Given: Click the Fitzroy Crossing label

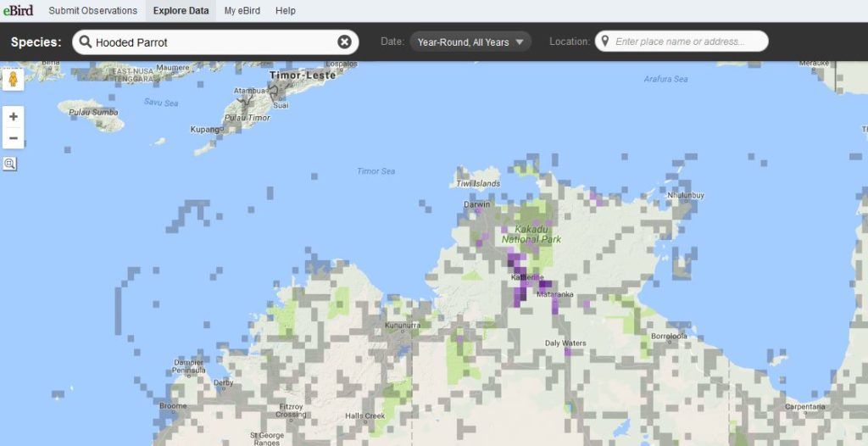Looking at the screenshot, I should pos(291,410).
